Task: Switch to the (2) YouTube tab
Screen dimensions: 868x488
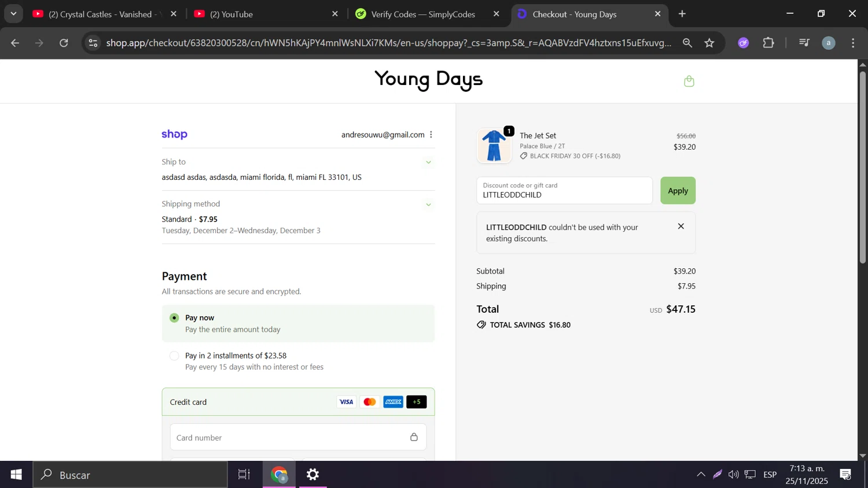Action: pos(266,14)
